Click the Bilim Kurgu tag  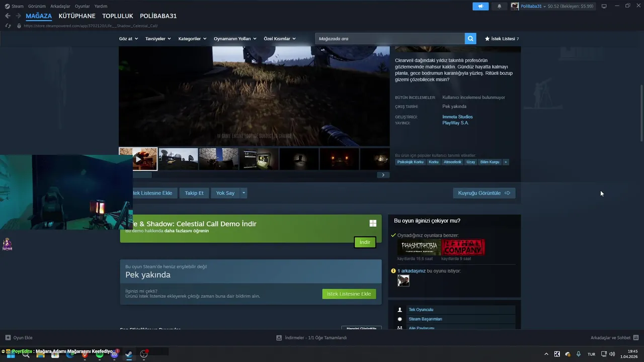pyautogui.click(x=490, y=162)
